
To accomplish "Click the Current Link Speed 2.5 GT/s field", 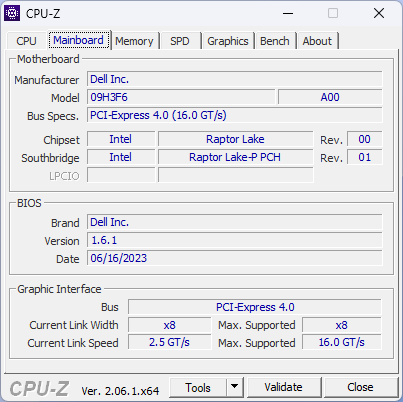I will pos(170,342).
